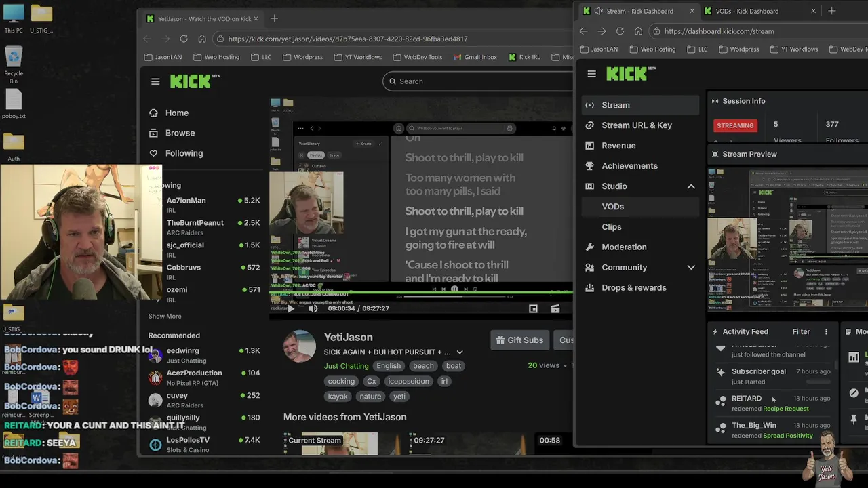Open Stream URL & Key in Dashboard
Viewport: 868px width, 488px height.
tap(640, 125)
